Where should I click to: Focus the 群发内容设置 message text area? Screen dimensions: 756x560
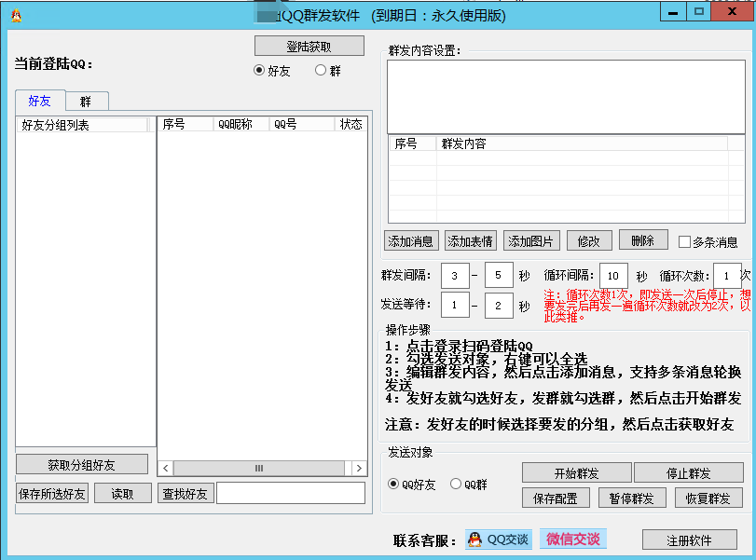coord(566,96)
